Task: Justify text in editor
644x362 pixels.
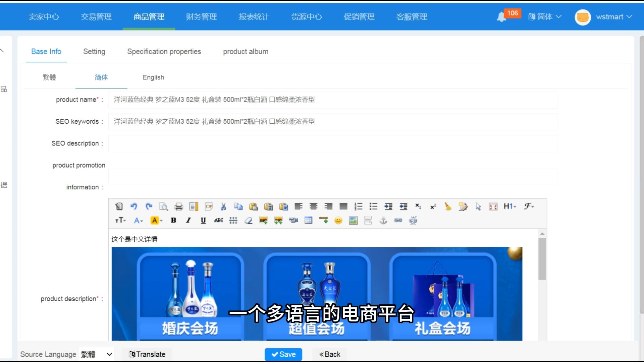Action: (343, 206)
